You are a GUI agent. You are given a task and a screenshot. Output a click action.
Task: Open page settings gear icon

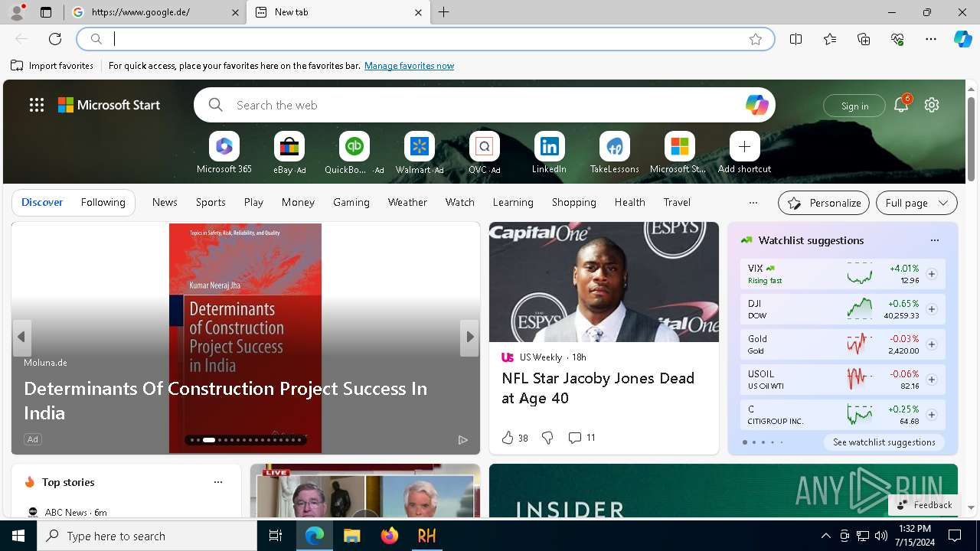click(932, 105)
